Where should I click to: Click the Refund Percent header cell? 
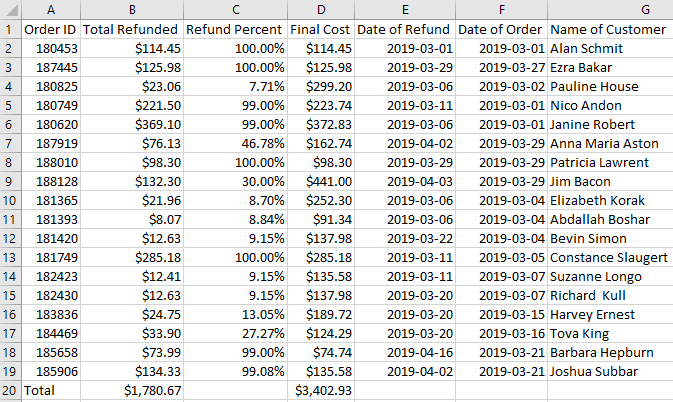235,29
